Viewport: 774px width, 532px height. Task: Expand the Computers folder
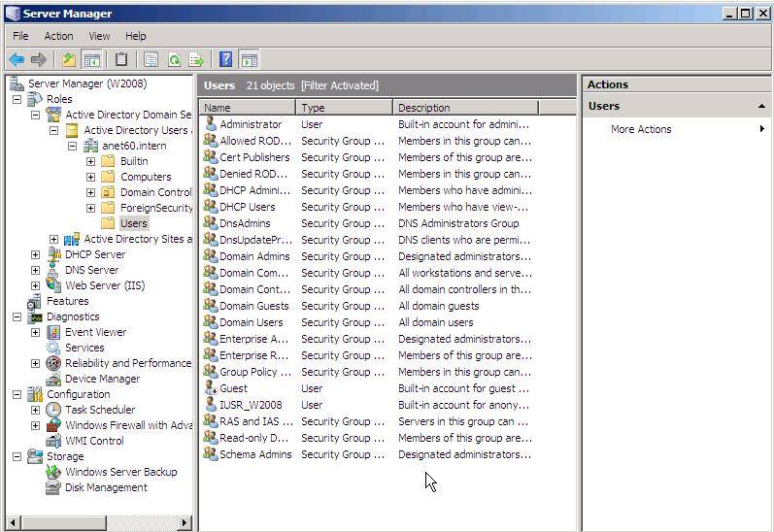[91, 177]
